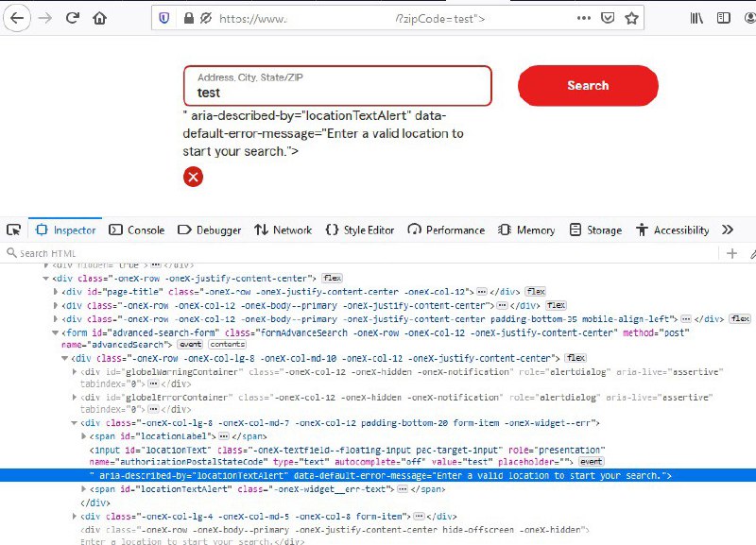
Task: Expand the locationTextAlert span
Action: [x=83, y=489]
